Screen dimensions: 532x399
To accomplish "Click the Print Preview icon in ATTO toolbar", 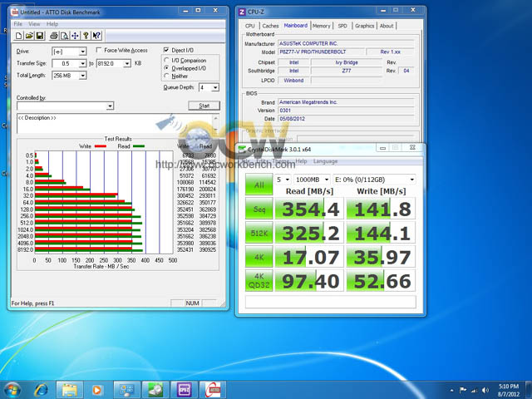I will point(64,36).
